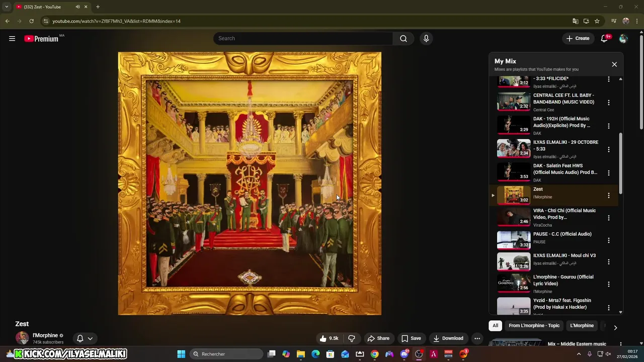Viewport: 644px width, 362px height.
Task: Show next filter chips with arrow
Action: [x=615, y=327]
